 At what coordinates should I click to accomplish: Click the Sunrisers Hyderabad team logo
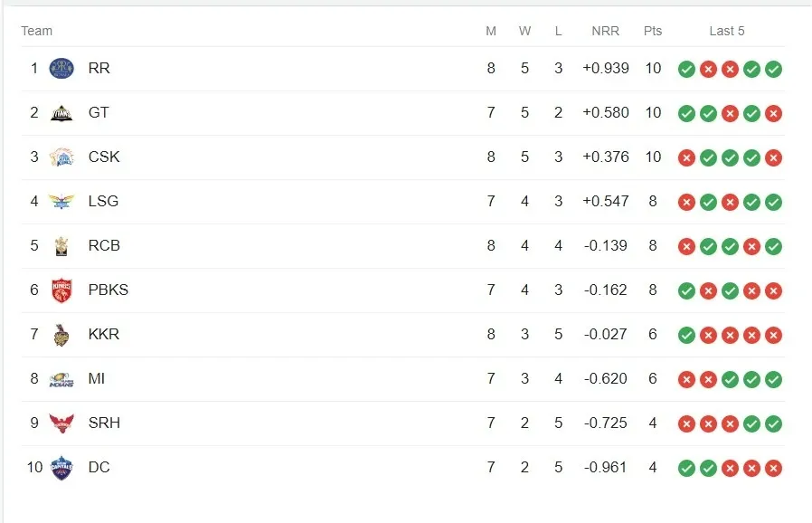[61, 423]
